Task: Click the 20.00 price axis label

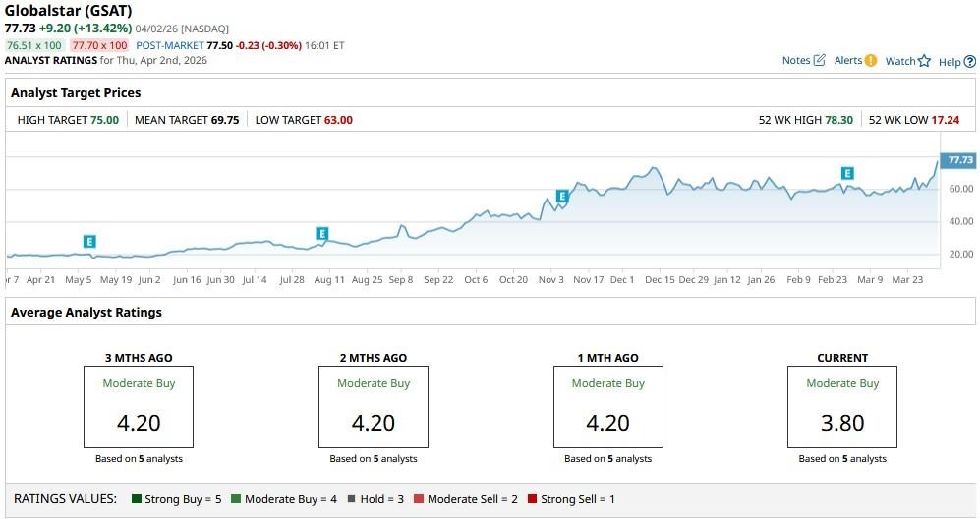Action: coord(961,254)
